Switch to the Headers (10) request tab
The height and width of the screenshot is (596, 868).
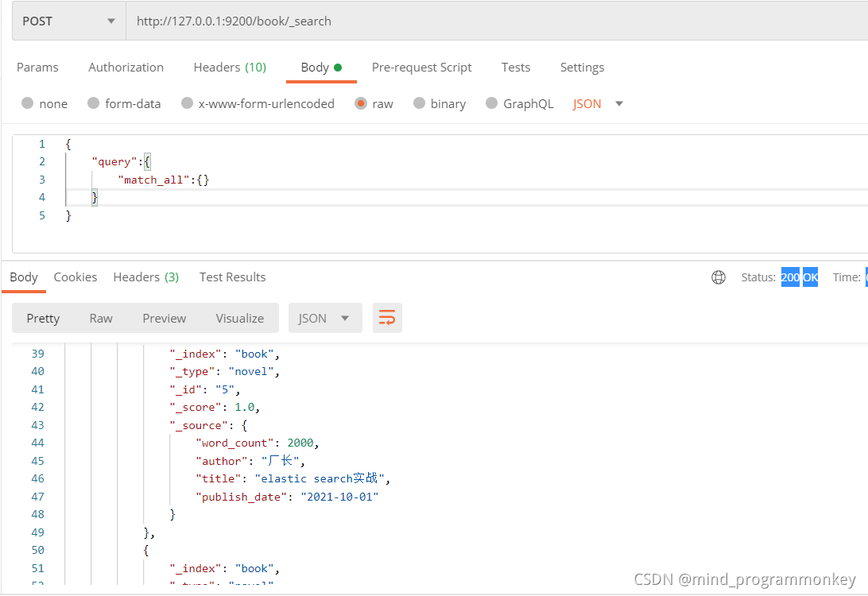coord(230,67)
